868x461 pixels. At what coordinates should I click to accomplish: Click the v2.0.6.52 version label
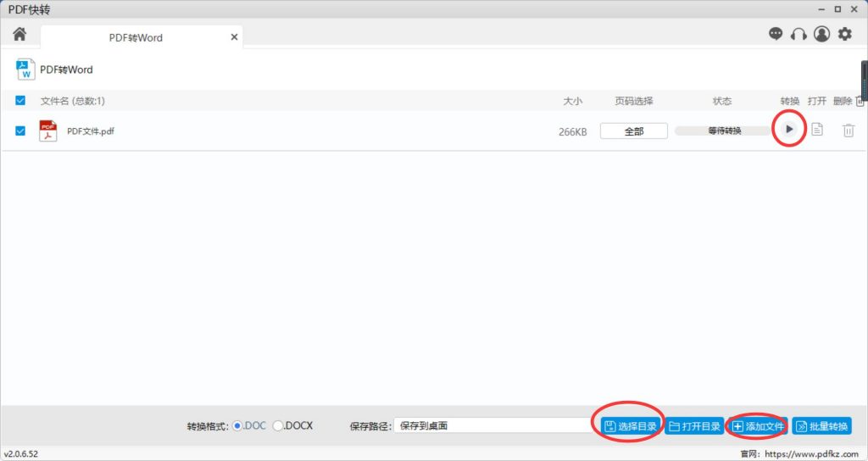21,454
